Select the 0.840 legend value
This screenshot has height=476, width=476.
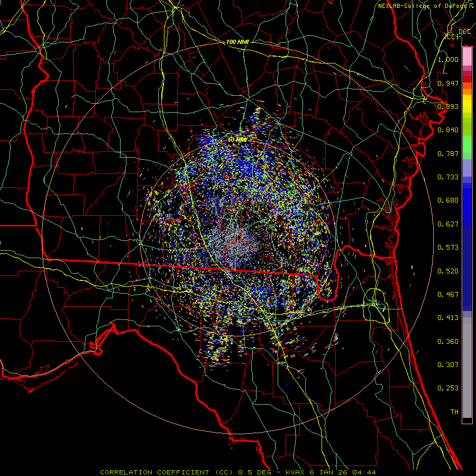point(448,130)
